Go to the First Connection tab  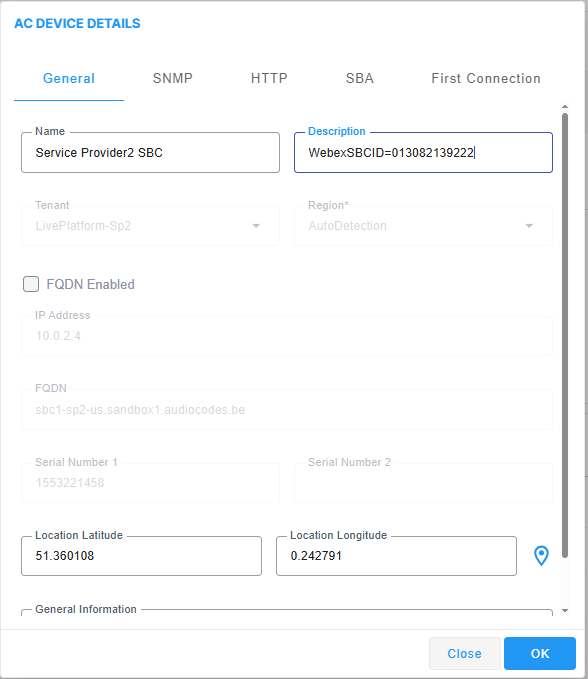[486, 78]
